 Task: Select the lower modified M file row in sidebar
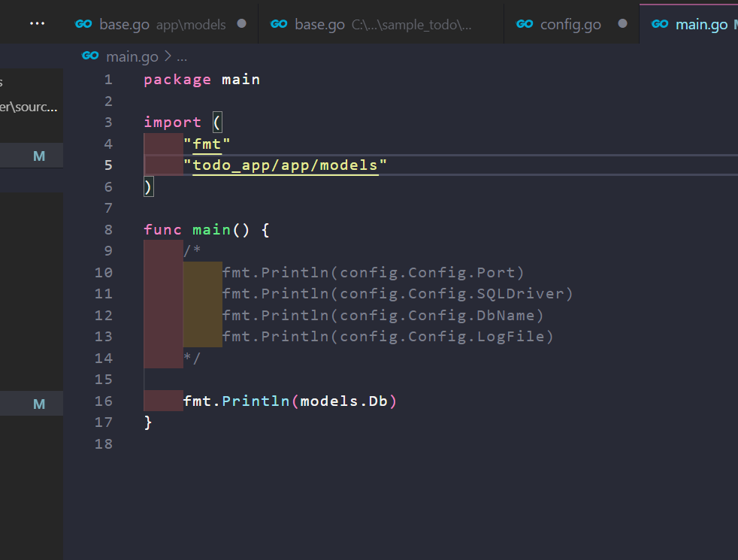pyautogui.click(x=32, y=404)
